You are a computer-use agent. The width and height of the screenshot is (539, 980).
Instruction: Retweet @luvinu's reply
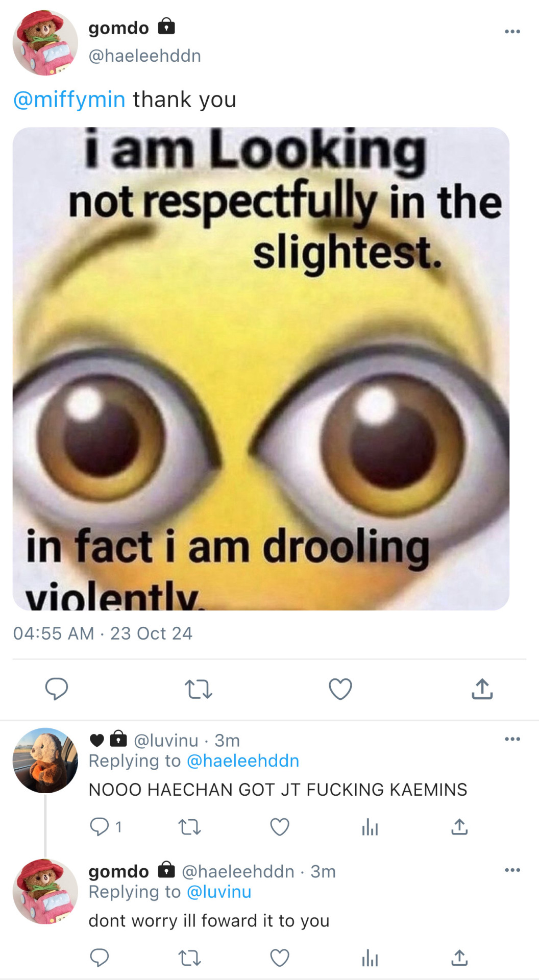pyautogui.click(x=189, y=826)
